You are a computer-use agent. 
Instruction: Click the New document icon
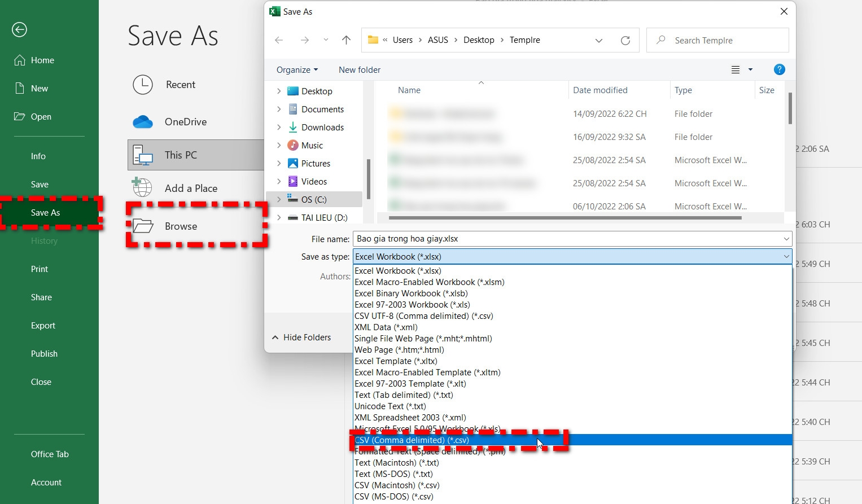tap(20, 88)
